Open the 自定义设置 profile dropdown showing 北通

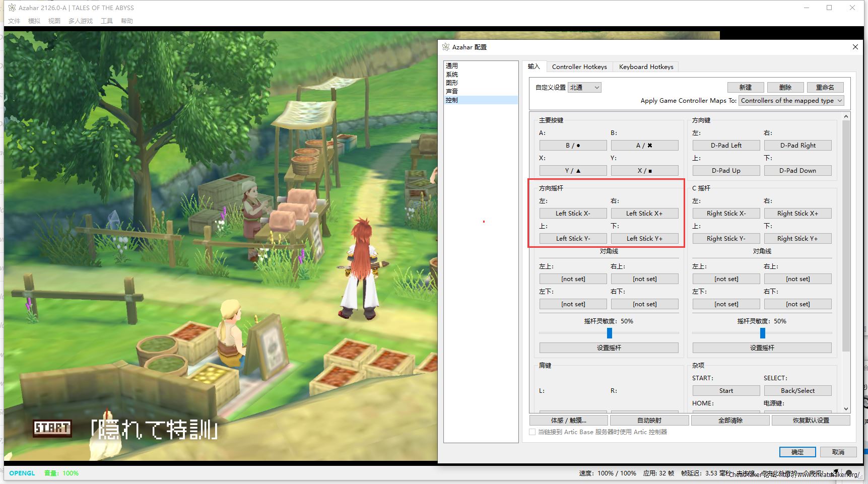coord(584,87)
